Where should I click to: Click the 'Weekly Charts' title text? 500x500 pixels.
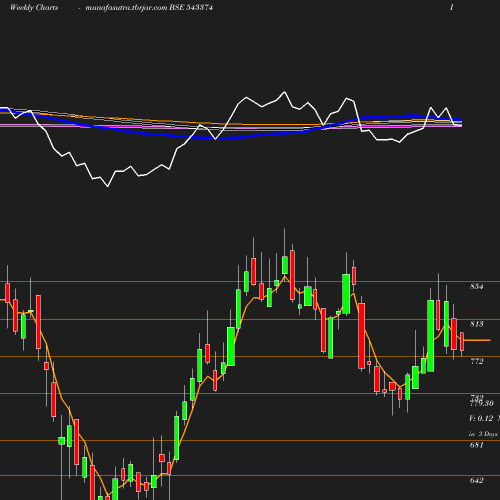34,8
